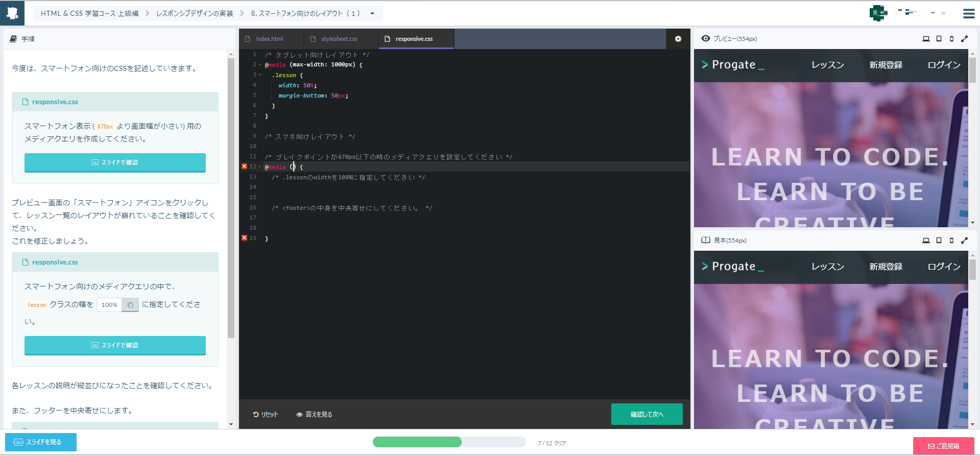
Task: Click the user avatar icon in the header
Action: tap(878, 13)
